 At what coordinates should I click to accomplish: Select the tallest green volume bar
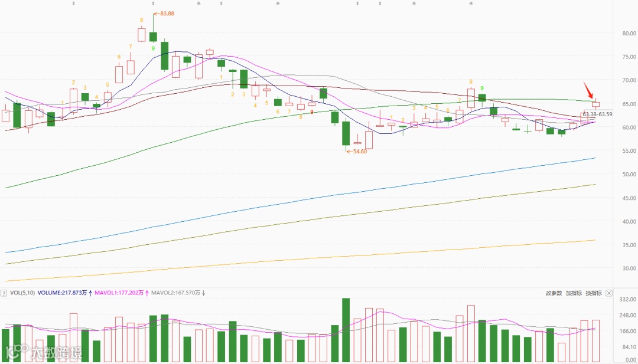pyautogui.click(x=346, y=330)
